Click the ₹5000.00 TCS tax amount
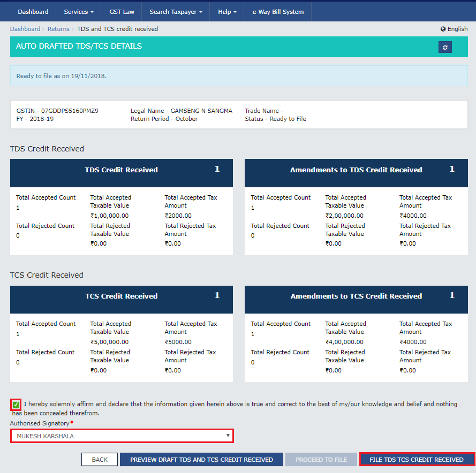 coord(178,342)
